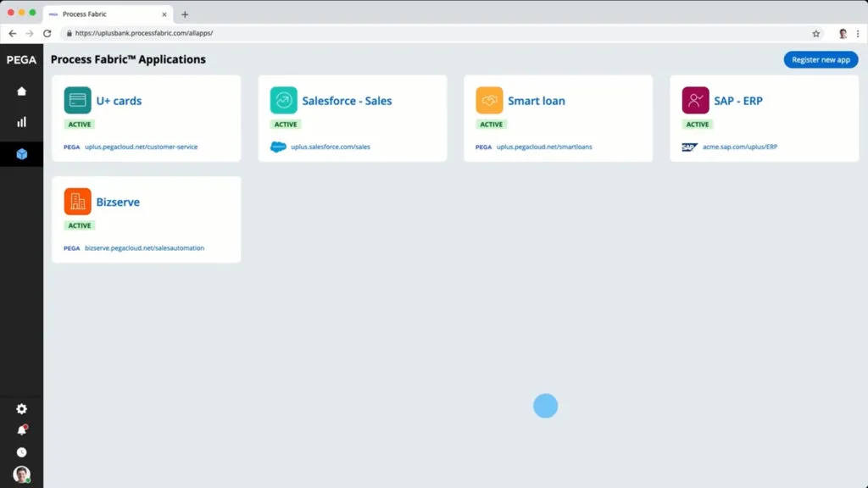Click the Smart loan app icon
Viewport: 868px width, 488px height.
489,100
